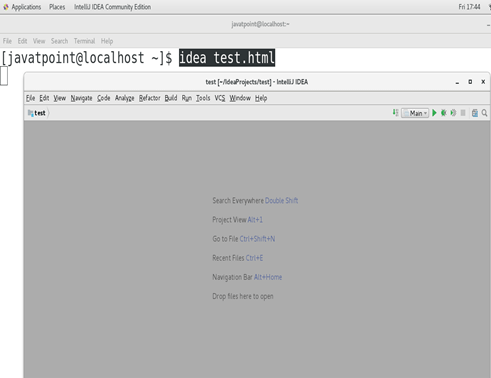The height and width of the screenshot is (378, 491).
Task: Click the green Run button
Action: click(434, 113)
